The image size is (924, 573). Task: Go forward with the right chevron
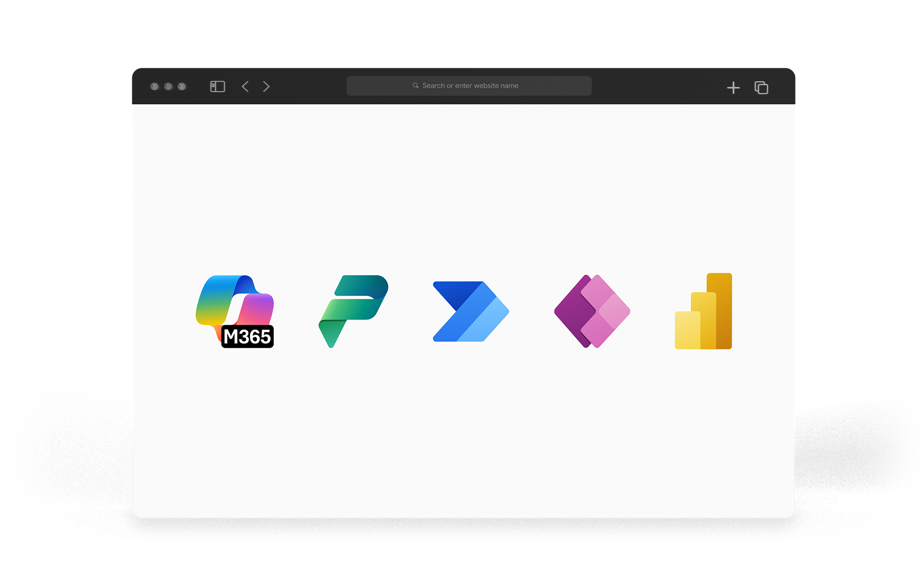tap(266, 87)
